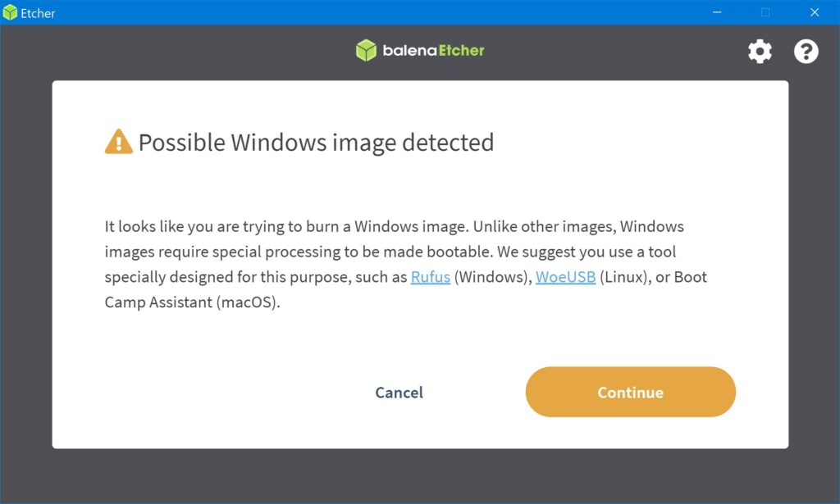Minimize the Etcher window
The height and width of the screenshot is (504, 840).
[717, 12]
